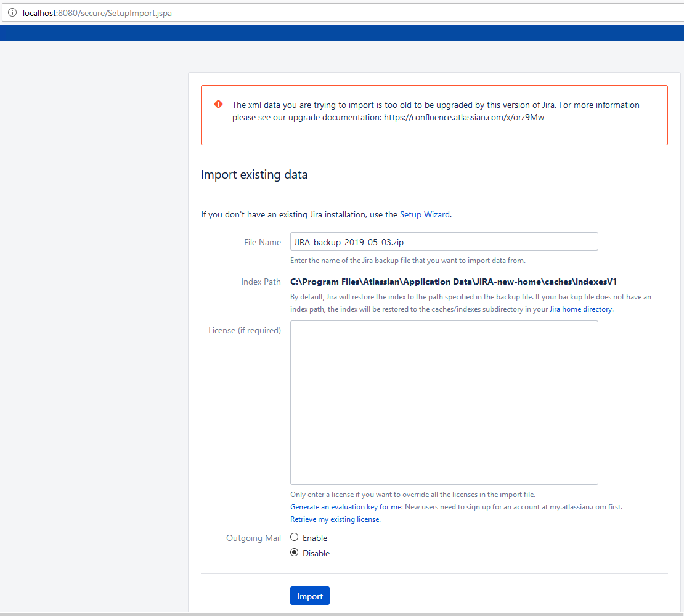Click the red error icon in warning box

[x=218, y=104]
